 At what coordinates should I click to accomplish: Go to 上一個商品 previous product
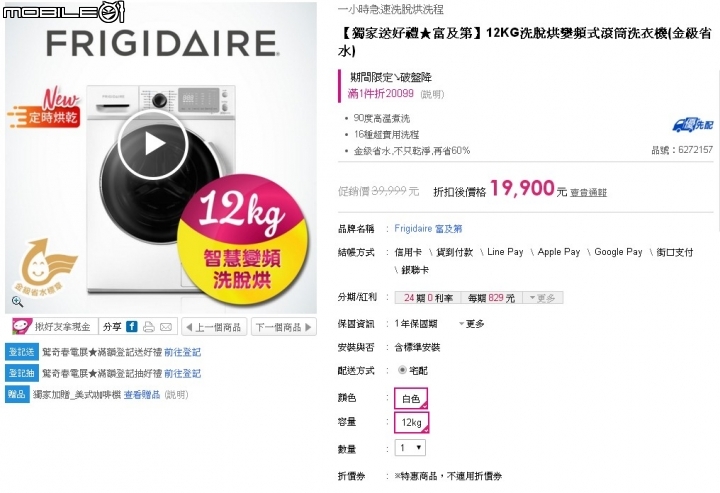[x=214, y=327]
